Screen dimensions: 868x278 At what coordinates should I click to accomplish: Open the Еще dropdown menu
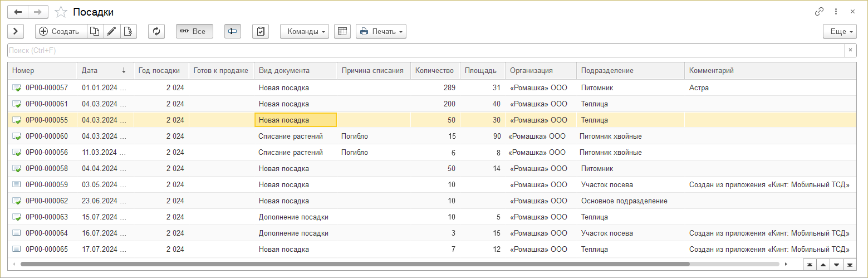point(840,32)
